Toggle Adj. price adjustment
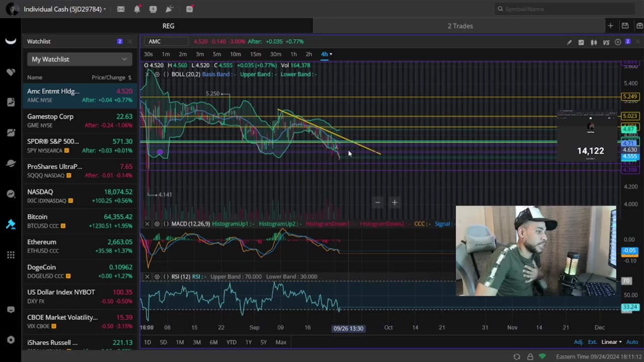Viewport: 644px width, 362px height. [579, 342]
